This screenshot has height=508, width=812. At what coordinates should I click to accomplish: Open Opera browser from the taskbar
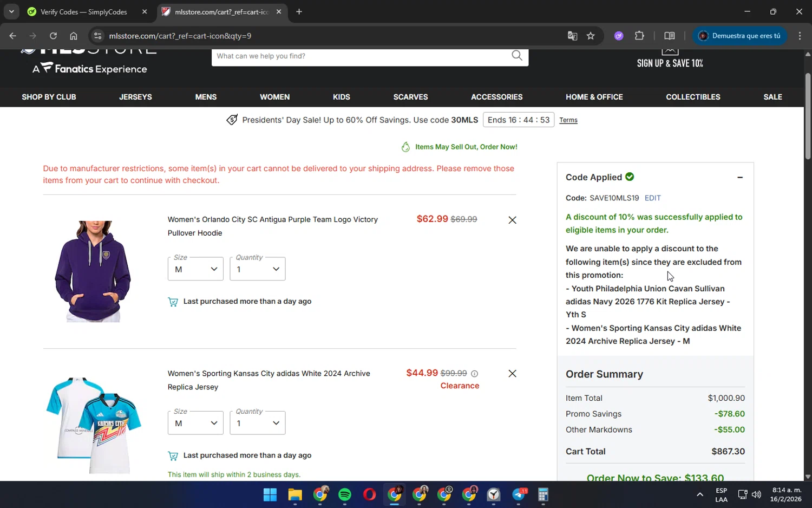coord(370,494)
